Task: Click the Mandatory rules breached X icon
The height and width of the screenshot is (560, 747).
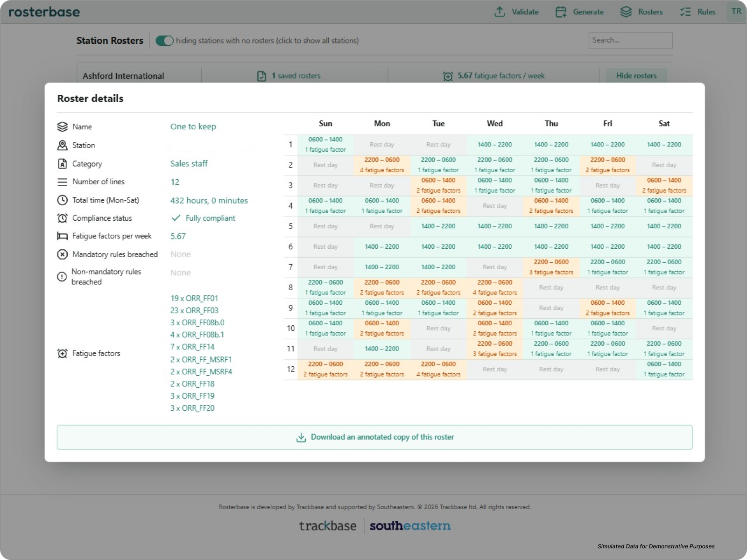Action: [x=63, y=254]
